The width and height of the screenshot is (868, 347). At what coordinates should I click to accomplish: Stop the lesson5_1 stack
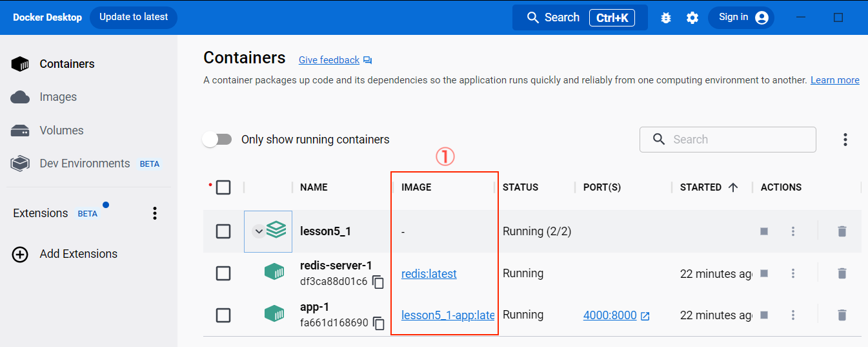point(764,231)
